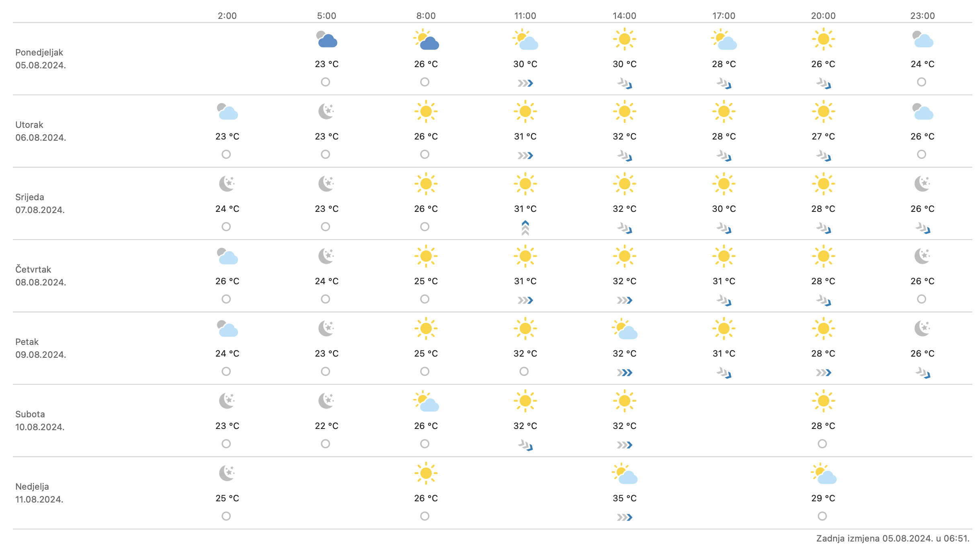Select the 23:00 column header
This screenshot has width=978, height=560.
click(x=923, y=16)
